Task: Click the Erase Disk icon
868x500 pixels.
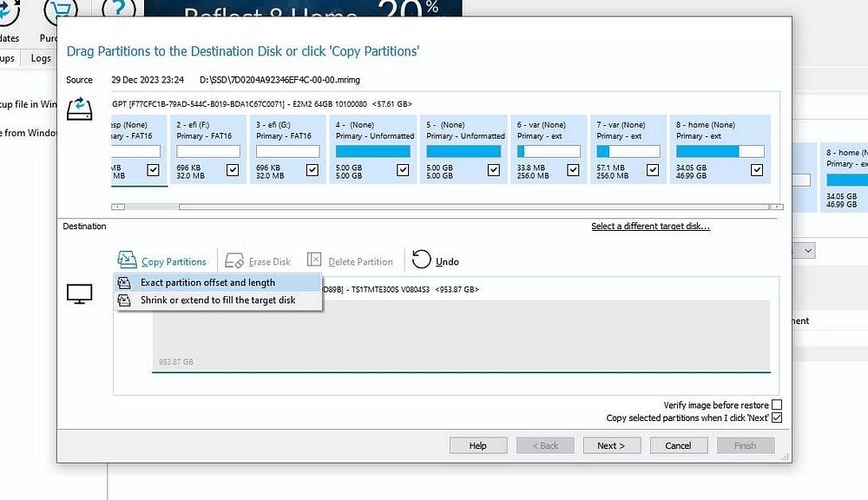Action: point(234,260)
